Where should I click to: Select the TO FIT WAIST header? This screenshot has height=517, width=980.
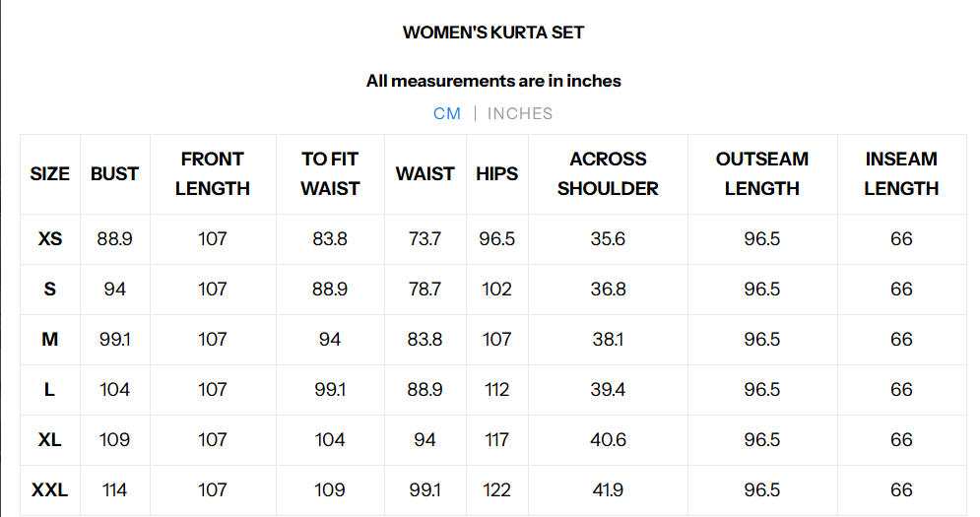click(330, 173)
